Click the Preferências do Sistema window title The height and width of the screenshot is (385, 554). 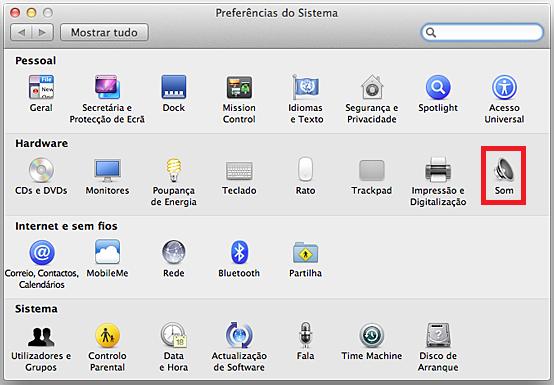click(277, 13)
